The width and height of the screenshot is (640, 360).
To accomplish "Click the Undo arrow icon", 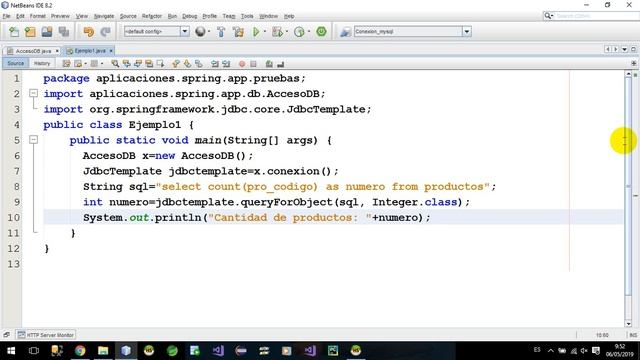I will [x=88, y=31].
